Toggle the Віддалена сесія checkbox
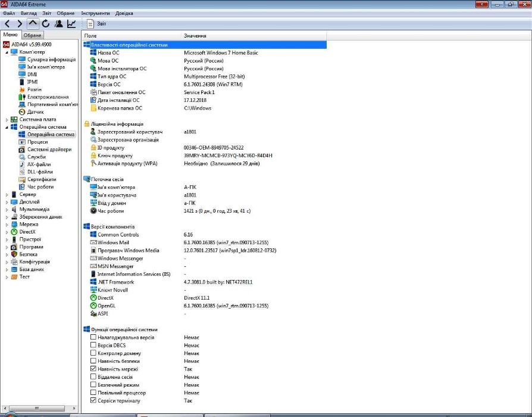 pos(93,376)
